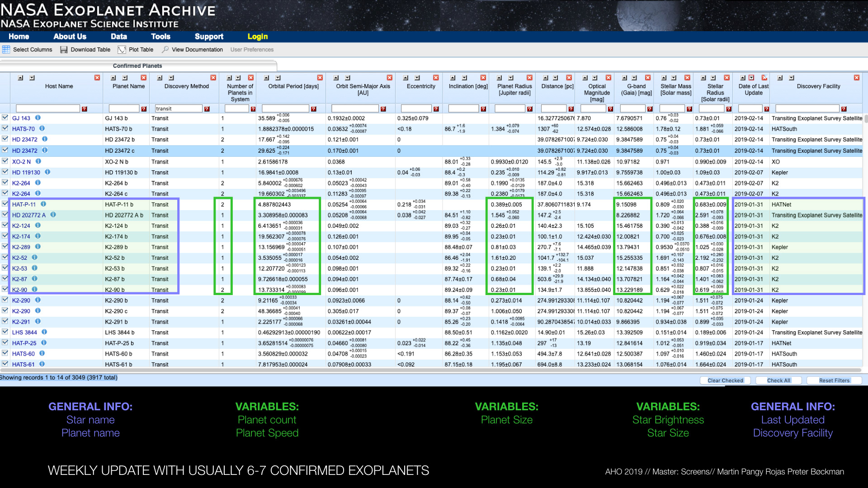Toggle checkbox for LHS 3844 row
The image size is (868, 488).
click(x=5, y=332)
